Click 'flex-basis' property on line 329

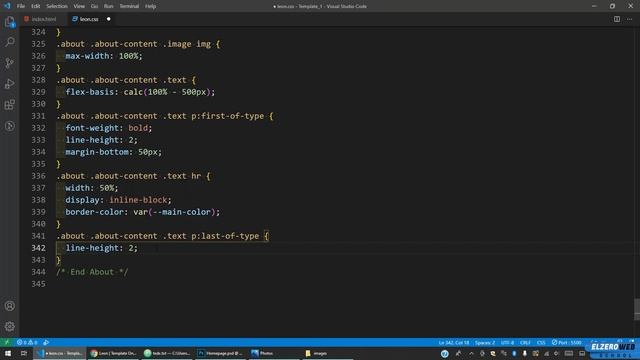tap(89, 92)
